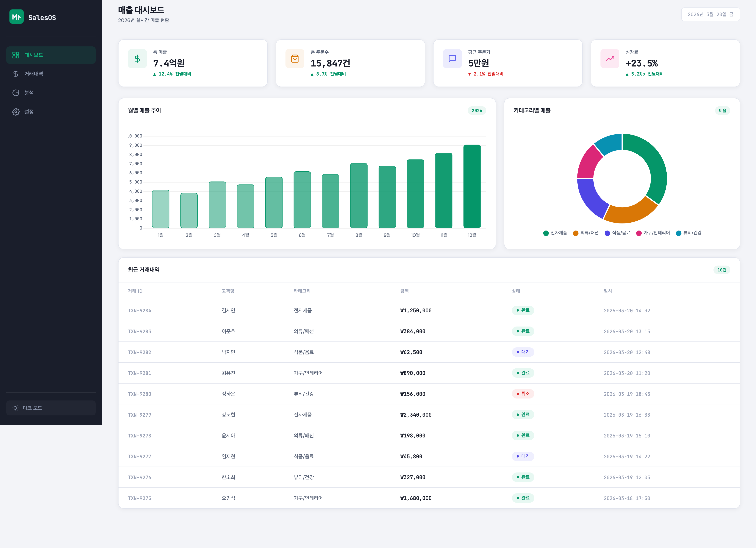Viewport: 756px width, 548px height.
Task: Click the chat bubble icon on 평균 주문가 card
Action: [452, 59]
